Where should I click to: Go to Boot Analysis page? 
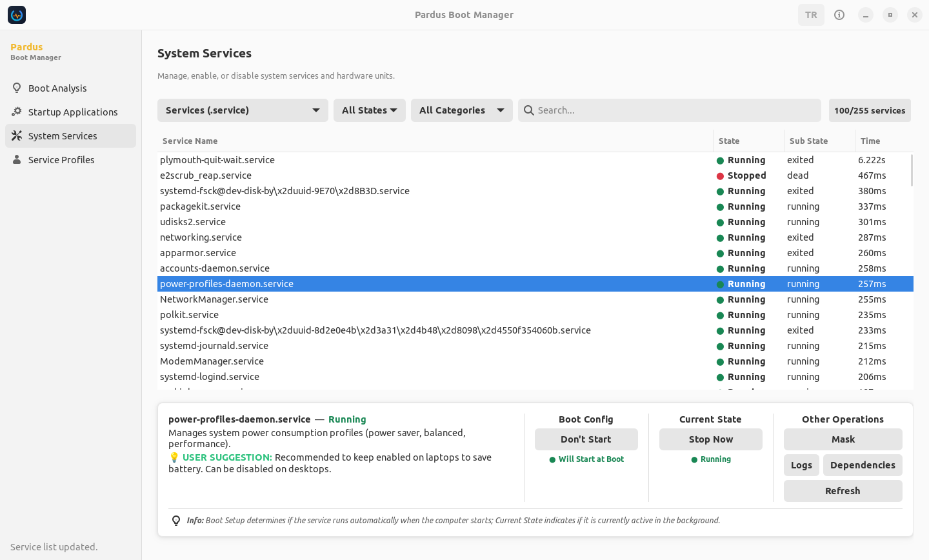71,88
